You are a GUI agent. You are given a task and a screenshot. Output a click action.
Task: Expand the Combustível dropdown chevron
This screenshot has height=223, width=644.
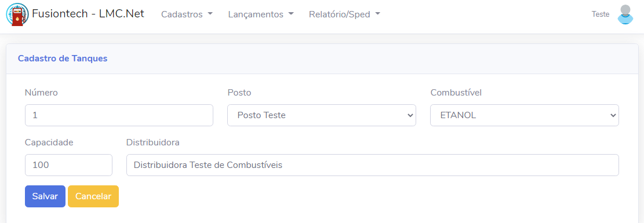612,115
